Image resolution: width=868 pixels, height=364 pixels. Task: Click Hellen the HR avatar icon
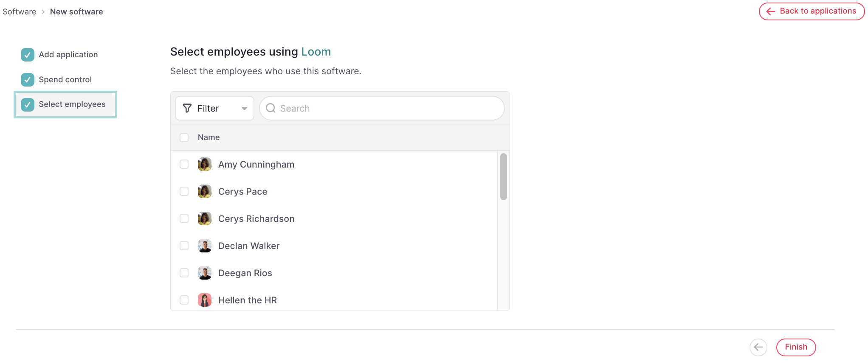[x=205, y=300]
